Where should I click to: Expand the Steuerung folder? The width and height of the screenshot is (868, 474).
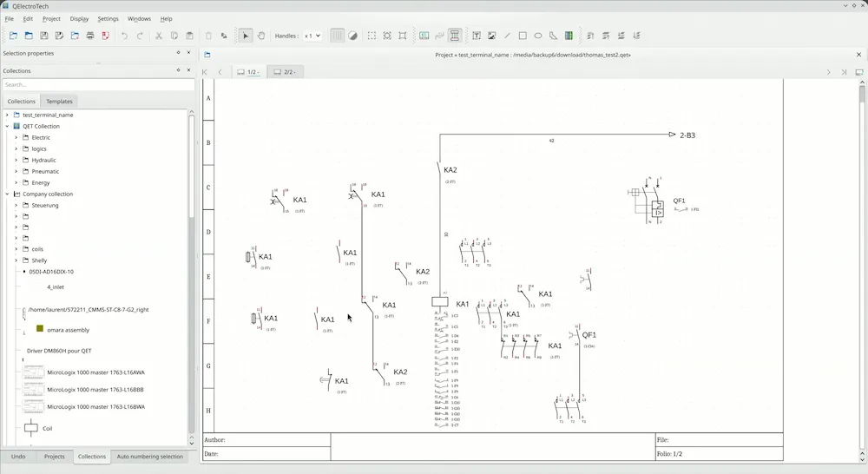[16, 206]
